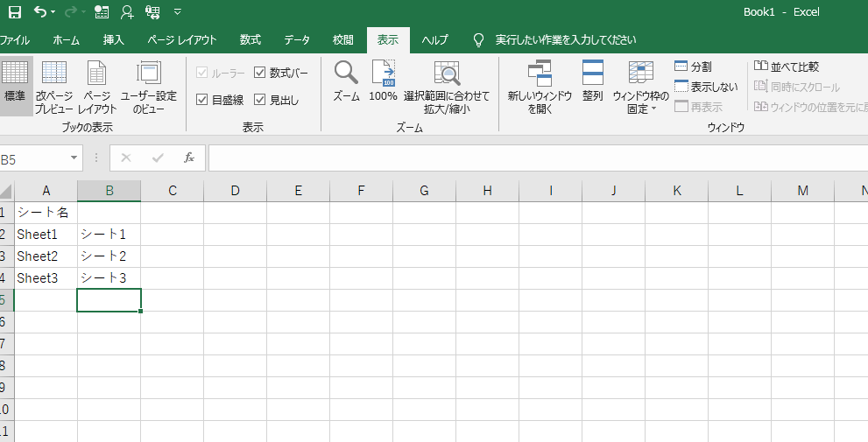This screenshot has width=868, height=442.
Task: Click the Undo arrow icon
Action: pos(40,11)
